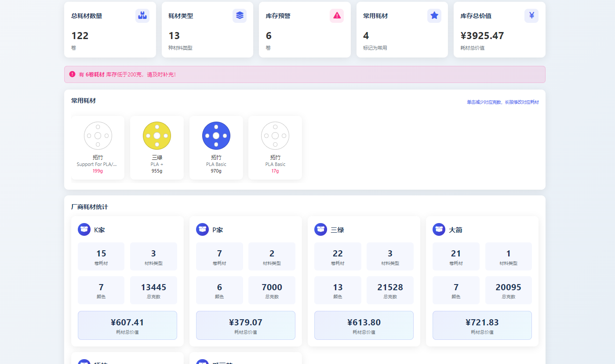The image size is (615, 364).
Task: Click the K家 total value ¥607.41 box
Action: (127, 325)
